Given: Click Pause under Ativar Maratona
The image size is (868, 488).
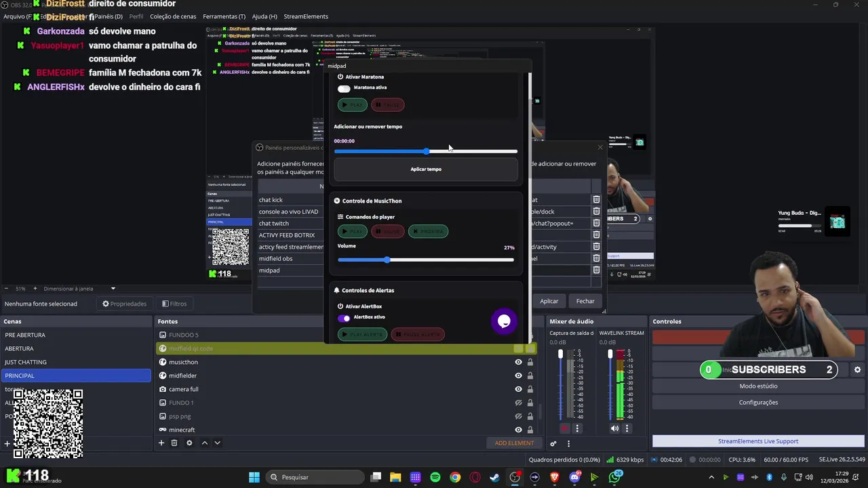Looking at the screenshot, I should pyautogui.click(x=388, y=105).
